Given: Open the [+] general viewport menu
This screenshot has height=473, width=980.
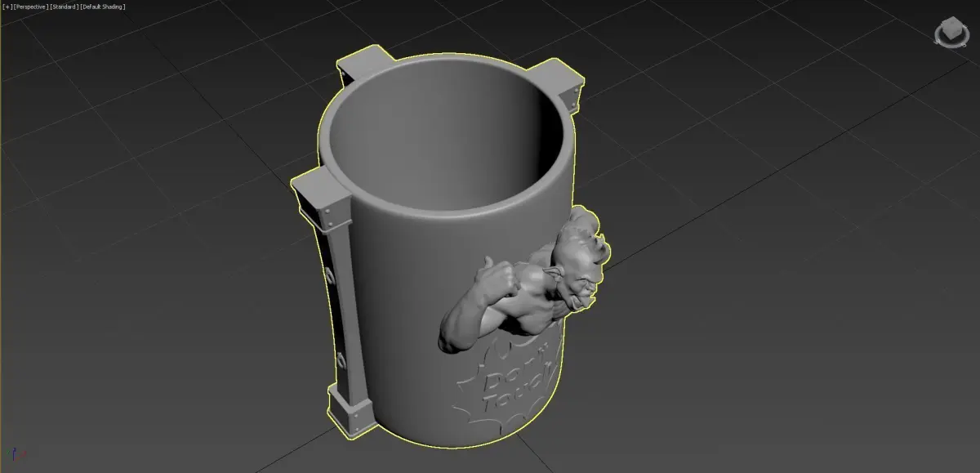Looking at the screenshot, I should coord(7,7).
